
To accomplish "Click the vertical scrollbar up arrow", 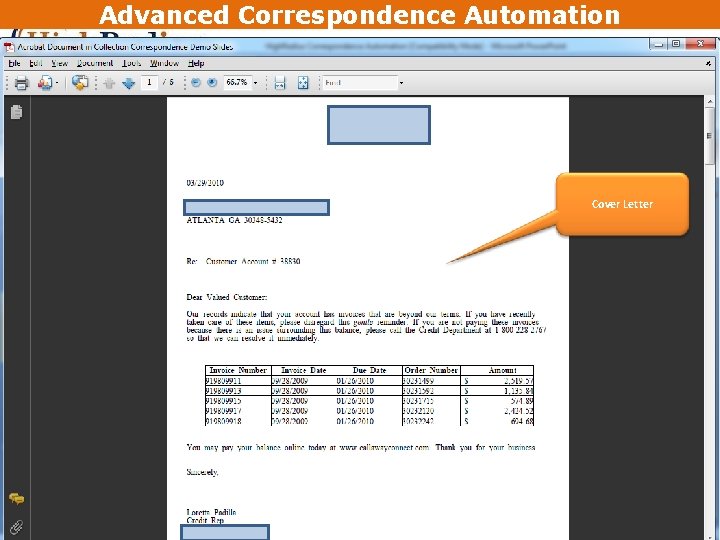I will coord(710,101).
